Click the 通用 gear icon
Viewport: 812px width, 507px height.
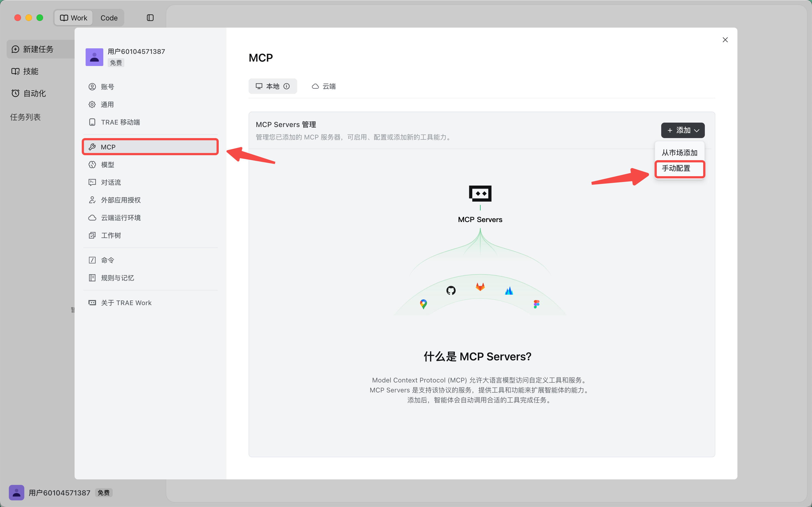tap(92, 105)
